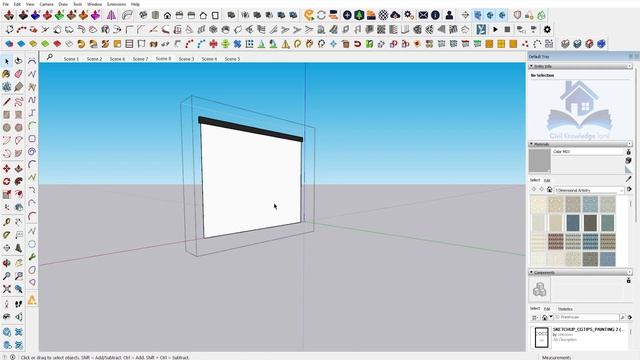Select the SKETCHUP_CGTIPS_PAINTING component thumbnail
Viewport: 640px width, 360px height.
541,337
